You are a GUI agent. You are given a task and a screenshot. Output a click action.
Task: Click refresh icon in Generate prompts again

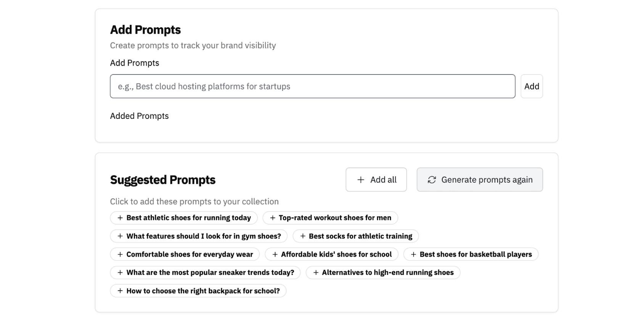tap(431, 180)
